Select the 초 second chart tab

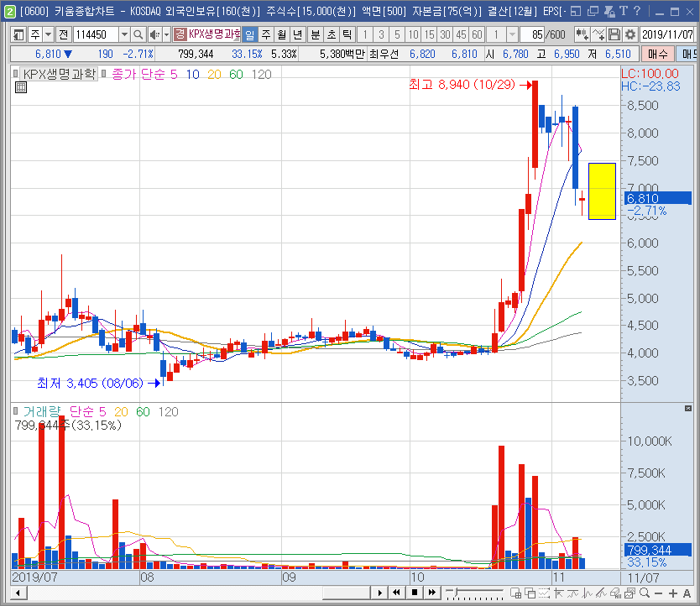click(332, 34)
